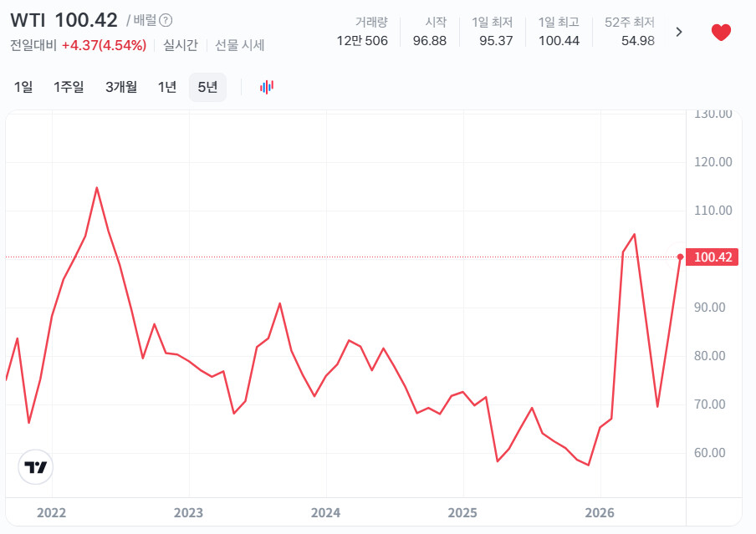This screenshot has height=534, width=756.
Task: Click the 2022 year axis label
Action: click(x=52, y=512)
